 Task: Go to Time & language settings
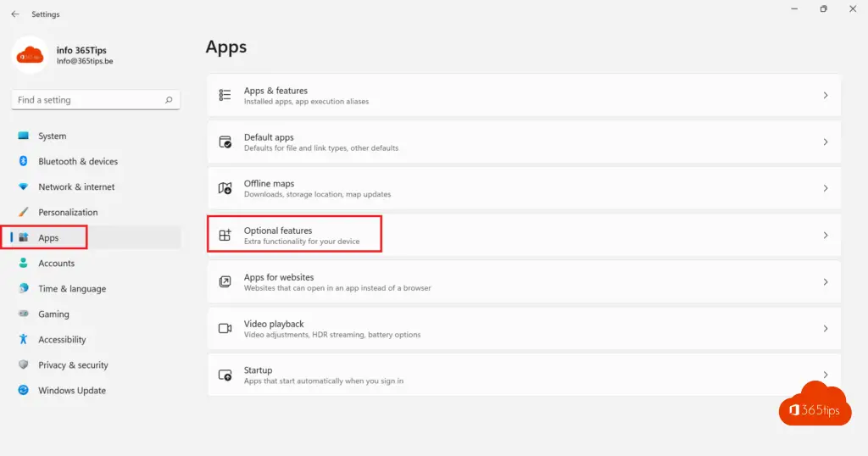(x=72, y=289)
